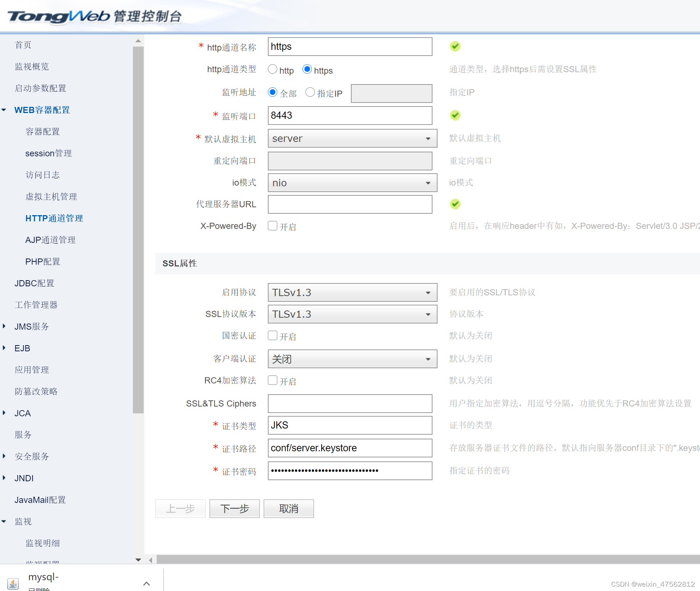Select the 全部 listen address radio button
The width and height of the screenshot is (700, 591).
coord(273,92)
